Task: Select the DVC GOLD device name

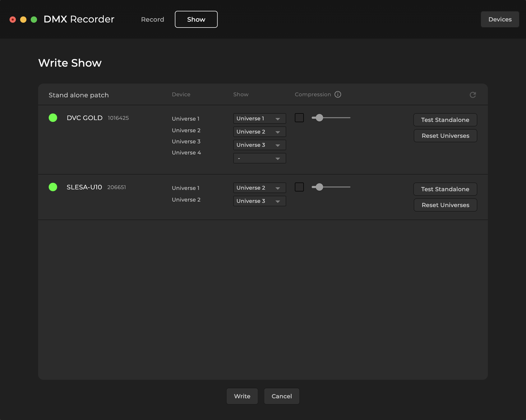Action: [85, 118]
